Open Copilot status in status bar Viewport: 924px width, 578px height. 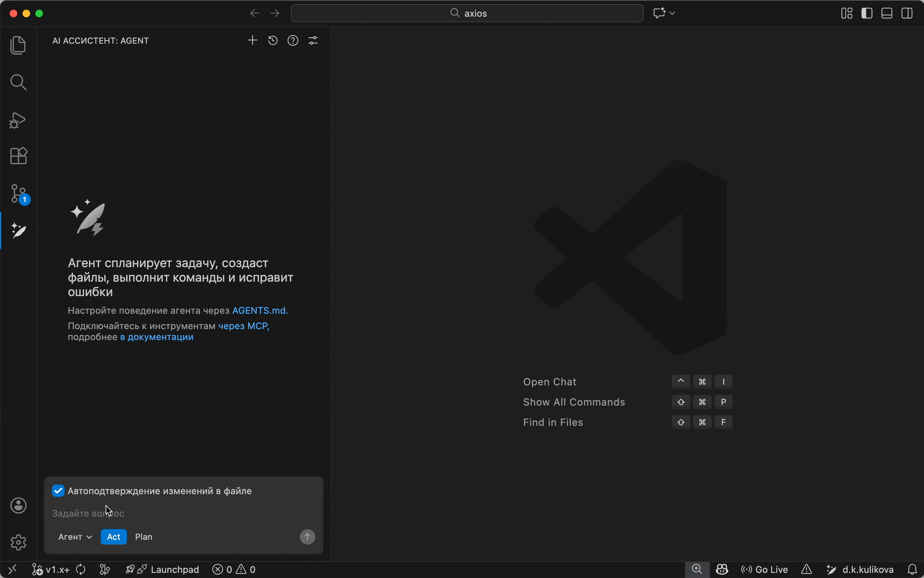tap(722, 570)
